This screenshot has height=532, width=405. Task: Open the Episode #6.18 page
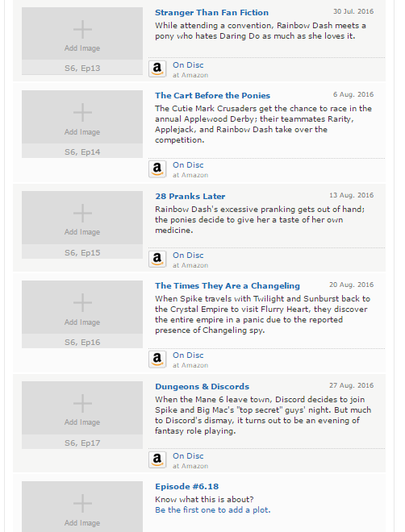tap(186, 487)
